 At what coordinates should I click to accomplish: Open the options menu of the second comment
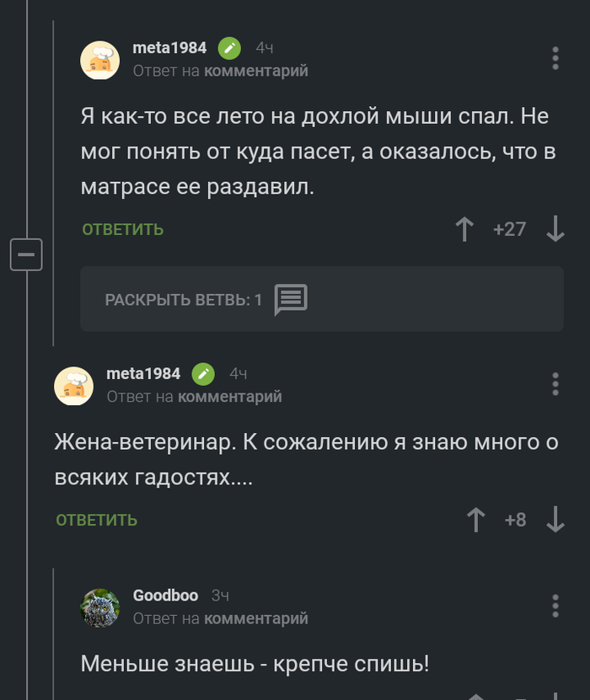click(x=555, y=383)
